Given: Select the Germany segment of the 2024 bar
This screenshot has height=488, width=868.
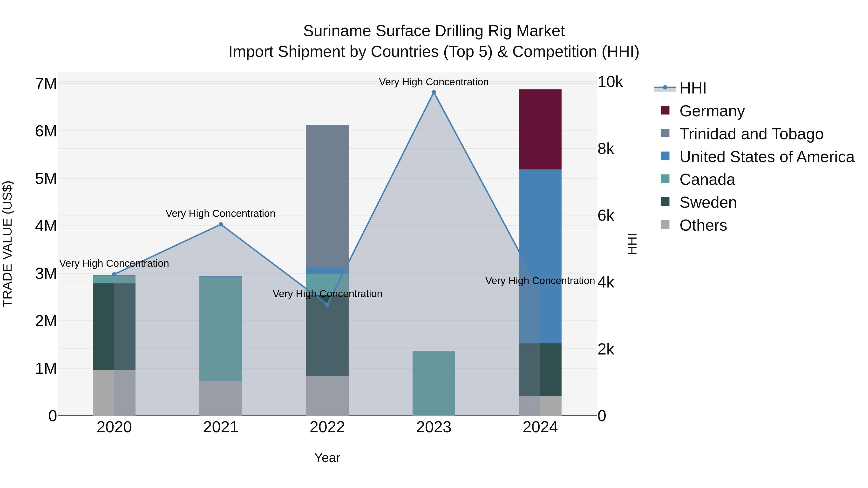Looking at the screenshot, I should [x=540, y=129].
